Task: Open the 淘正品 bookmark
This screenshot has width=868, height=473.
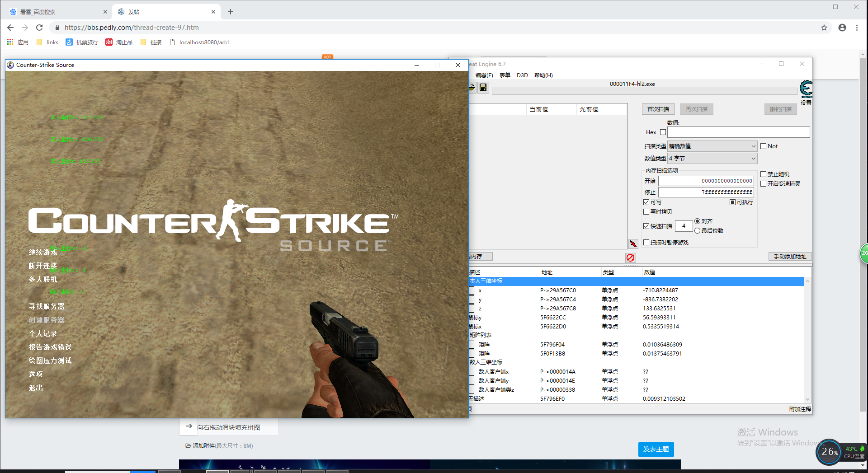Action: click(119, 42)
